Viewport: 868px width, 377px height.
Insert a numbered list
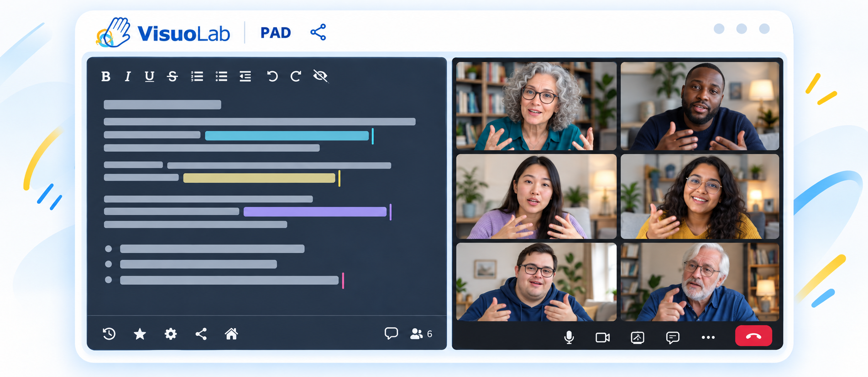197,76
